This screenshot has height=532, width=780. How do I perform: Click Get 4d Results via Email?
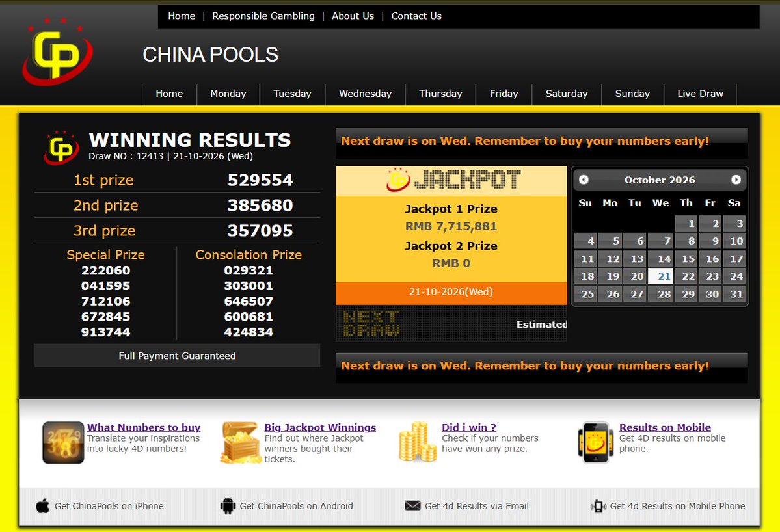coord(477,506)
